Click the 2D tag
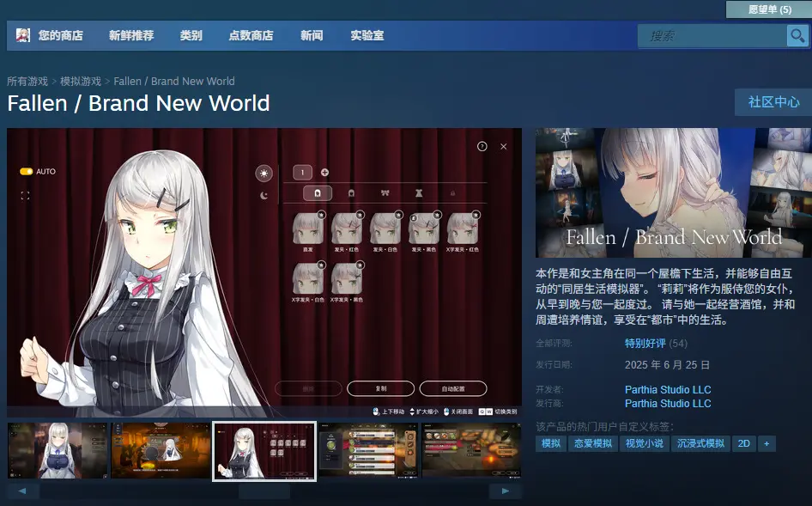Viewport: 812px width, 506px height. point(743,443)
